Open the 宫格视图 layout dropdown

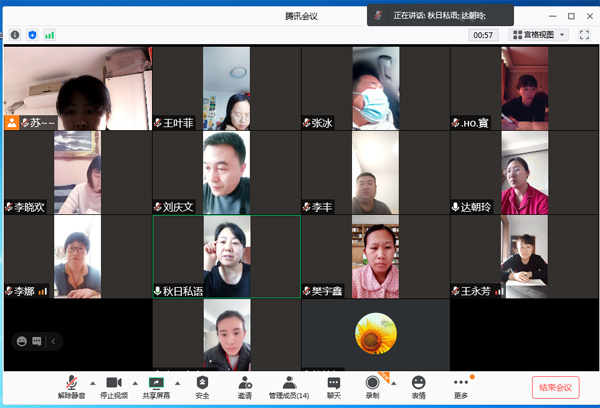coord(539,35)
